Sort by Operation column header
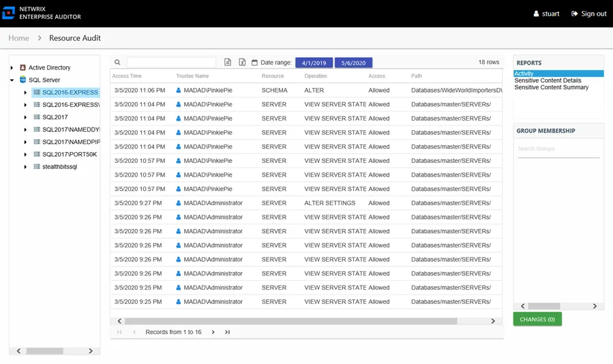613x364 pixels. click(x=316, y=76)
